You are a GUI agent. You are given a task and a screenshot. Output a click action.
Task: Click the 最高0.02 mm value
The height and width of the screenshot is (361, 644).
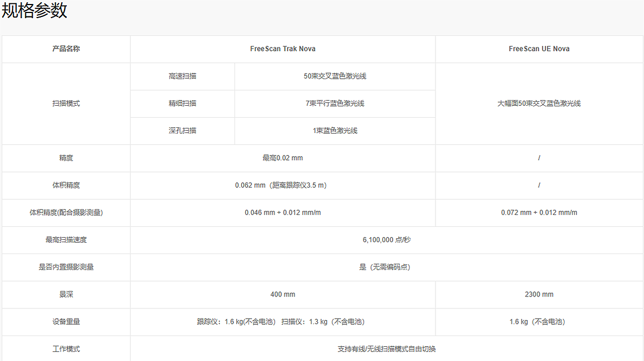[283, 158]
